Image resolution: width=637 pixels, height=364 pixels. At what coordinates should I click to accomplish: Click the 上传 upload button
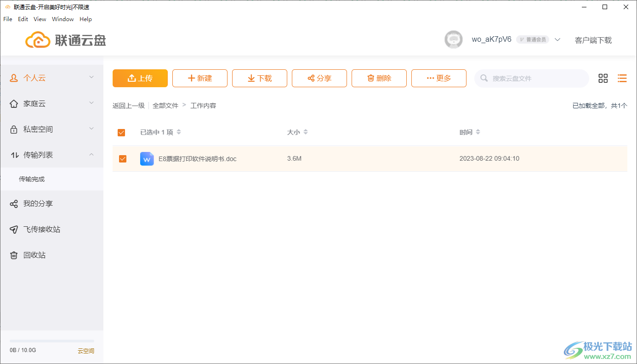[140, 78]
